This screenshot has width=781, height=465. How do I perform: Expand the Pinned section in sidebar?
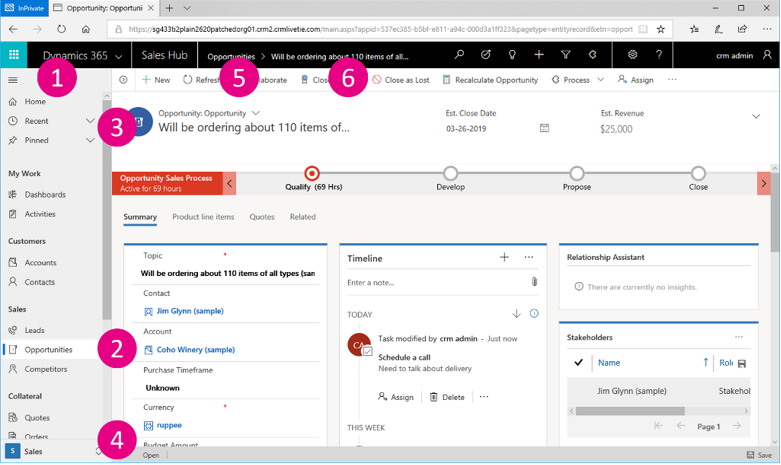coord(90,141)
